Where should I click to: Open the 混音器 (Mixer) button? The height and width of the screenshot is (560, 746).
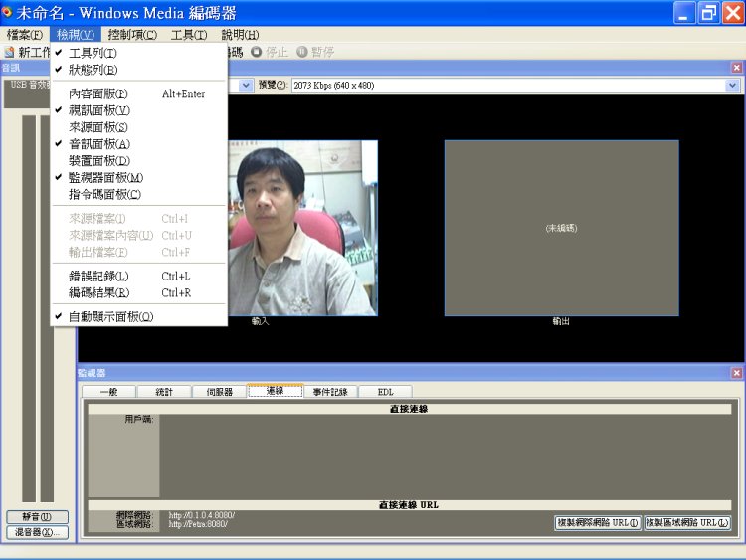(x=36, y=532)
